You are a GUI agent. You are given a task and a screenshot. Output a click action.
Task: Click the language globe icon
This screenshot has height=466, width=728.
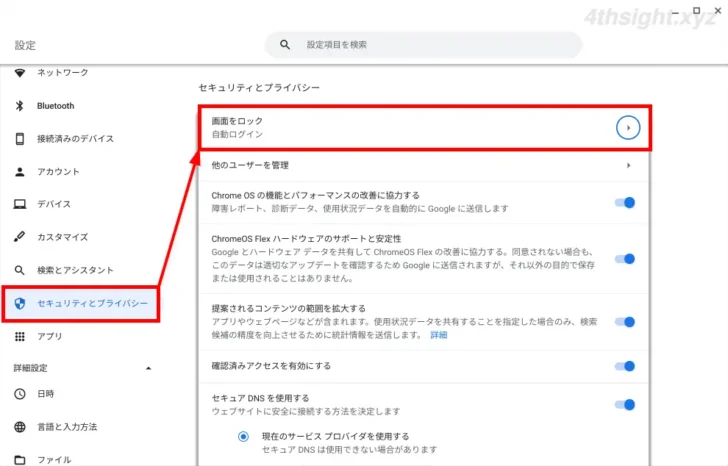(20, 427)
